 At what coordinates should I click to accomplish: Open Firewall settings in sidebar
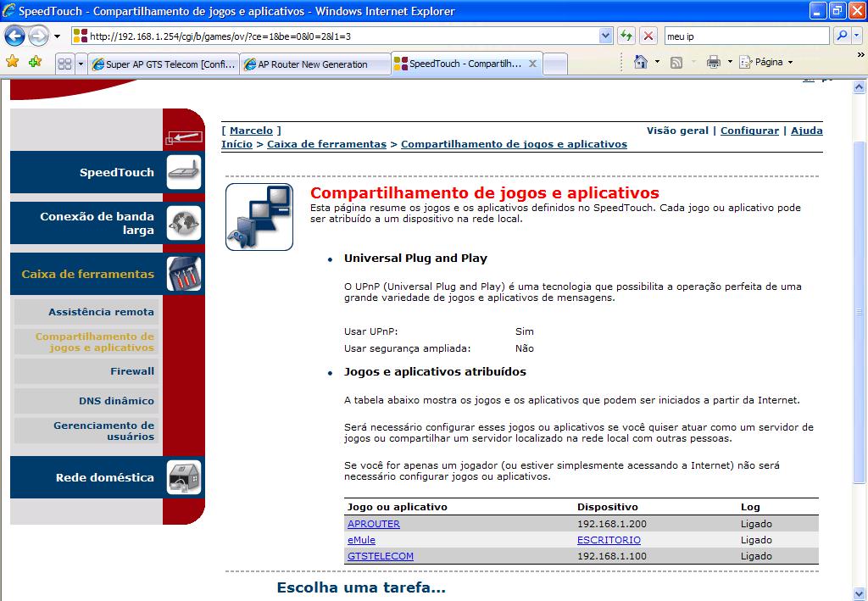(86, 371)
